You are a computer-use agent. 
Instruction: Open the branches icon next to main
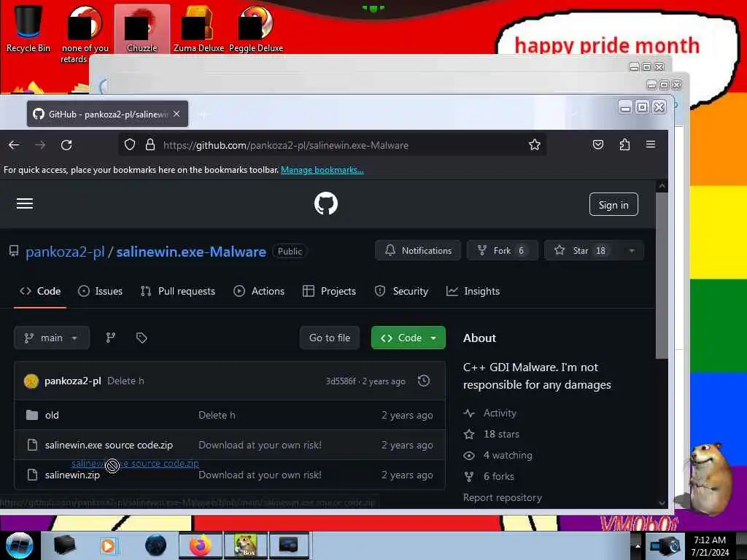tap(111, 338)
